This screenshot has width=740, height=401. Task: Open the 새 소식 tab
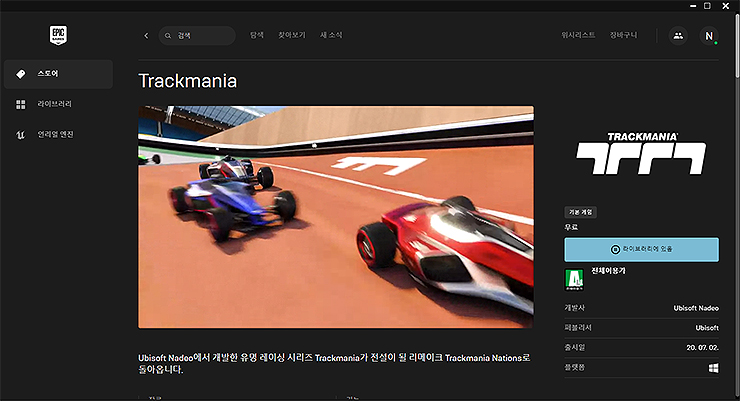331,35
